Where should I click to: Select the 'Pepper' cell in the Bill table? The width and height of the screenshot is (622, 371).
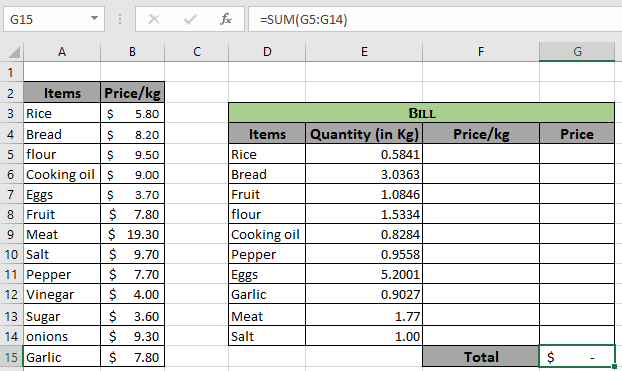(267, 254)
